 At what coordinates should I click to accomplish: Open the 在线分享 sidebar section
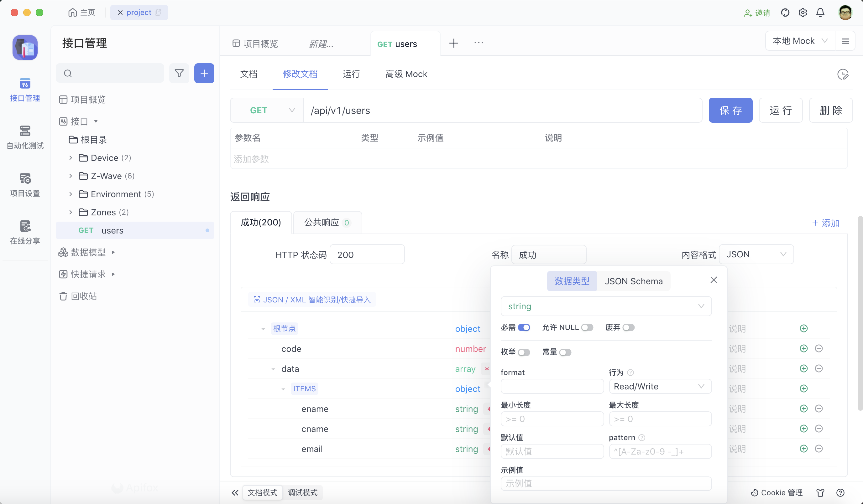25,232
